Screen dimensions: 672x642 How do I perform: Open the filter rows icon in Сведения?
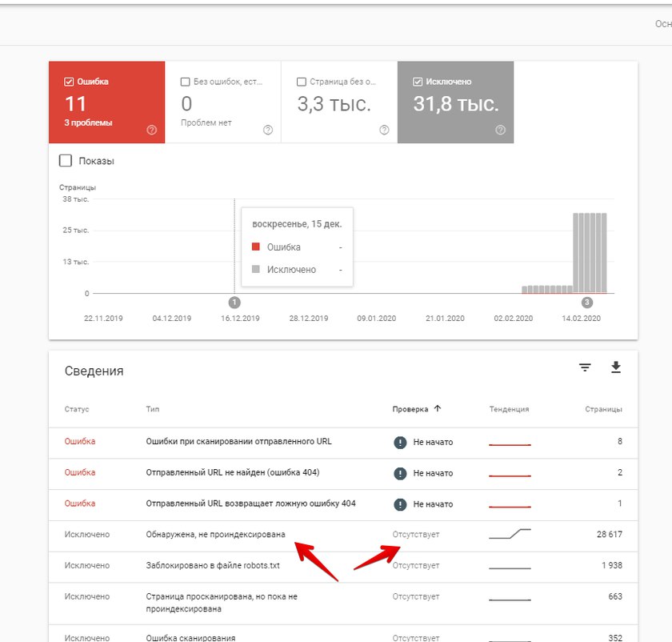pos(585,367)
